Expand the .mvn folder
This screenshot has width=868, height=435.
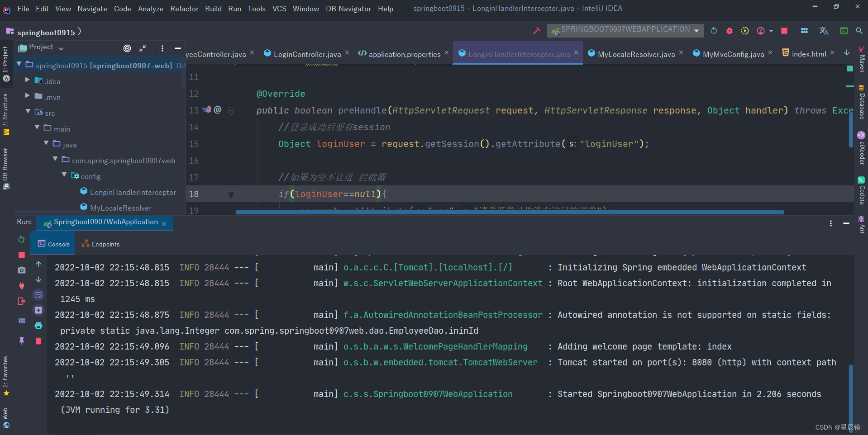coord(28,96)
